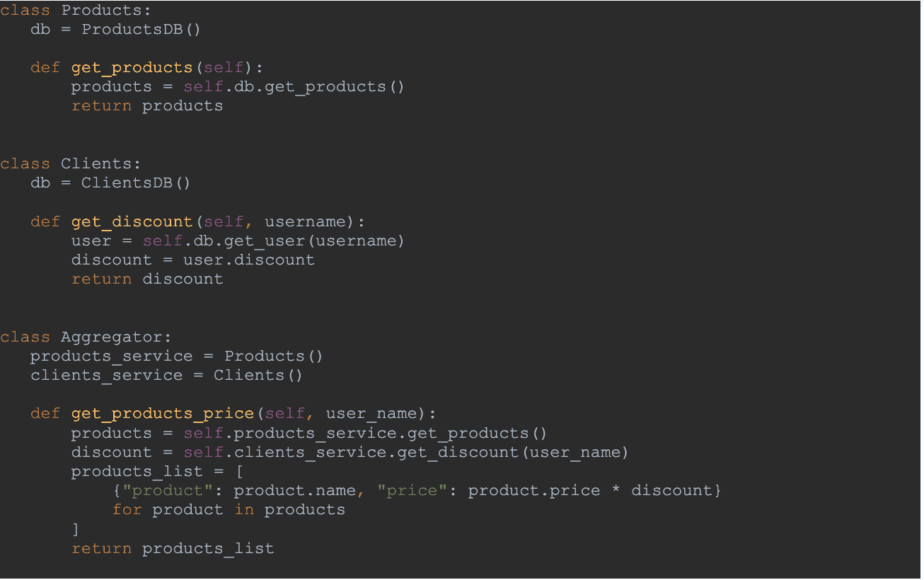Click the ClientsDB() constructor call
Screen dimensions: 924x580
click(137, 183)
